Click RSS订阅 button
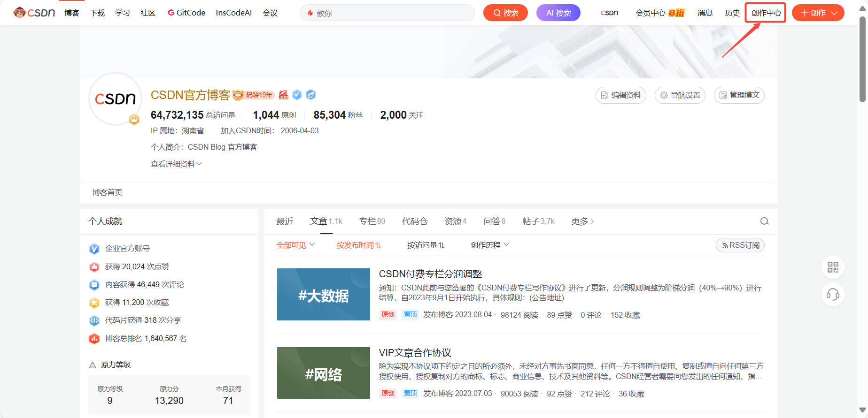 point(740,245)
